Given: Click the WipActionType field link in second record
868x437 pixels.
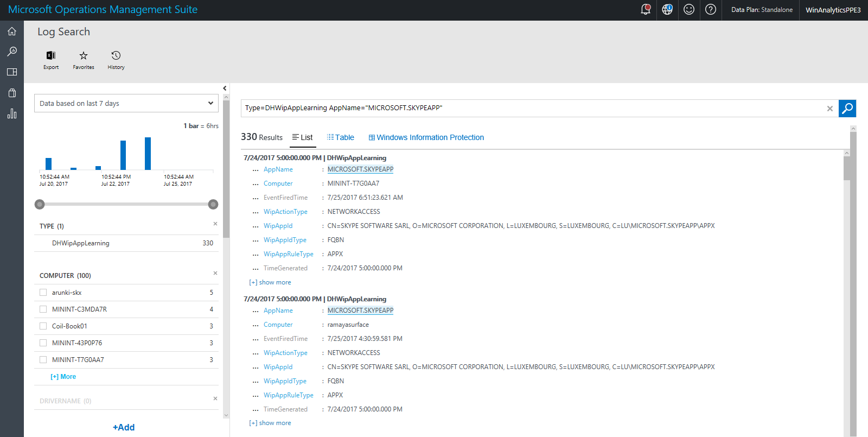Looking at the screenshot, I should [x=285, y=353].
